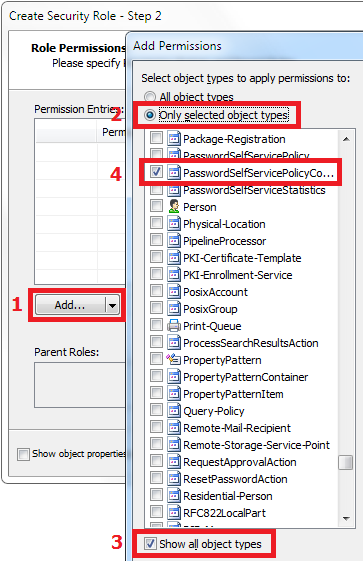Click the object list scroll down arrow
Image resolution: width=363 pixels, height=561 pixels.
point(346,518)
